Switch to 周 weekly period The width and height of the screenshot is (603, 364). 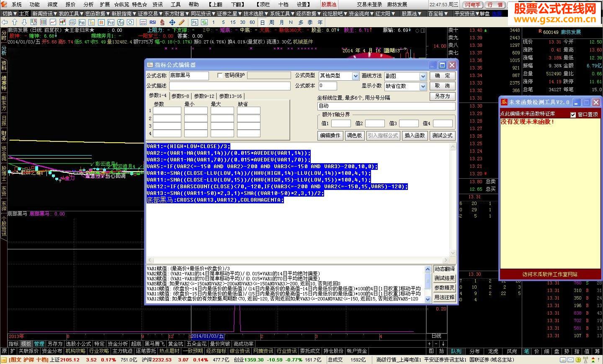271,22
